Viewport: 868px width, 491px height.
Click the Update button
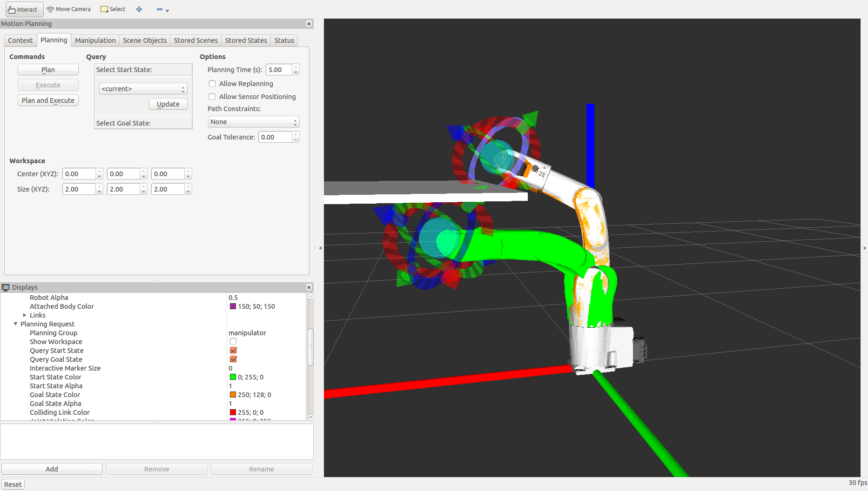tap(168, 104)
